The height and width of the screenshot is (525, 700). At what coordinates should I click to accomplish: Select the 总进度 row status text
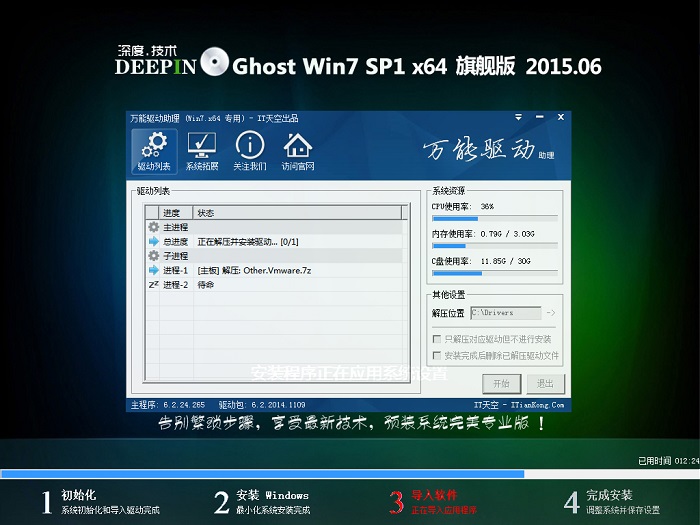click(x=248, y=242)
